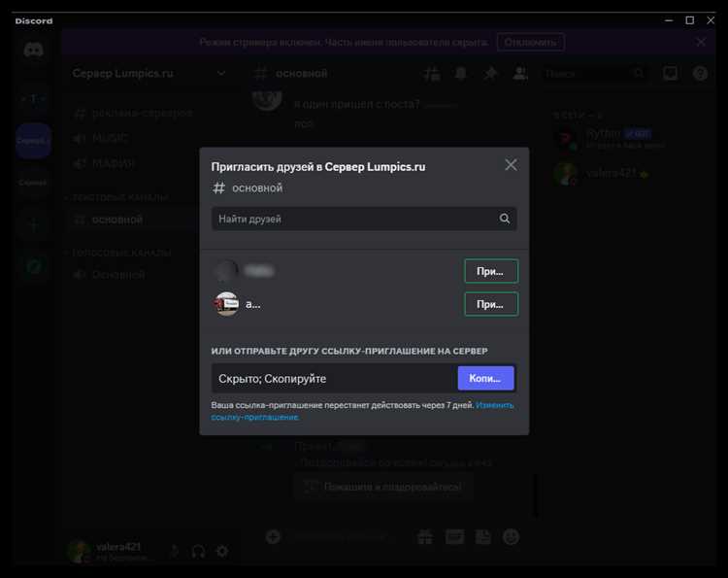Click the blurred friend's avatar
The image size is (728, 578).
(x=226, y=271)
